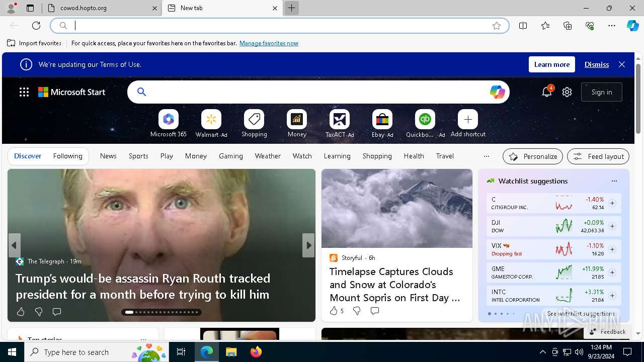Open Watchlist suggestions options menu
Screen dimensions: 644x362
(614, 181)
